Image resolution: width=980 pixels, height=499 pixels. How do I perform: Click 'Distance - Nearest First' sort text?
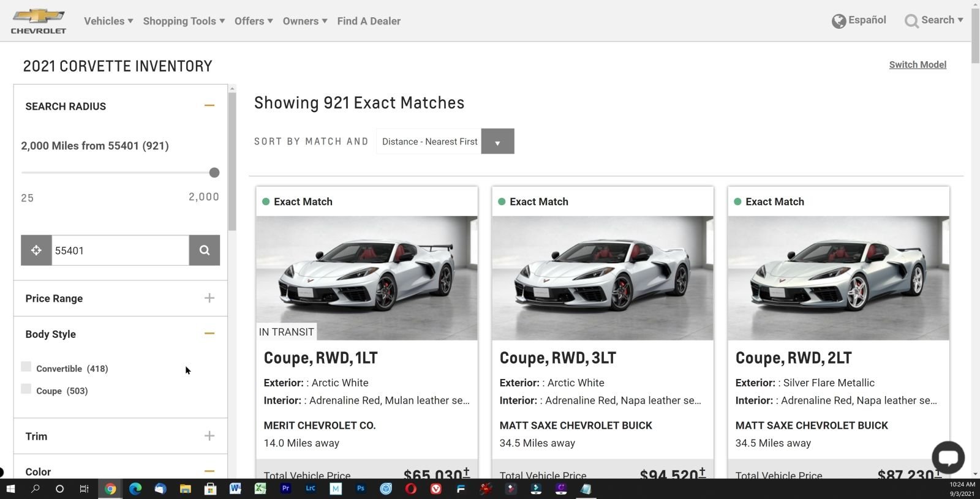pyautogui.click(x=429, y=141)
